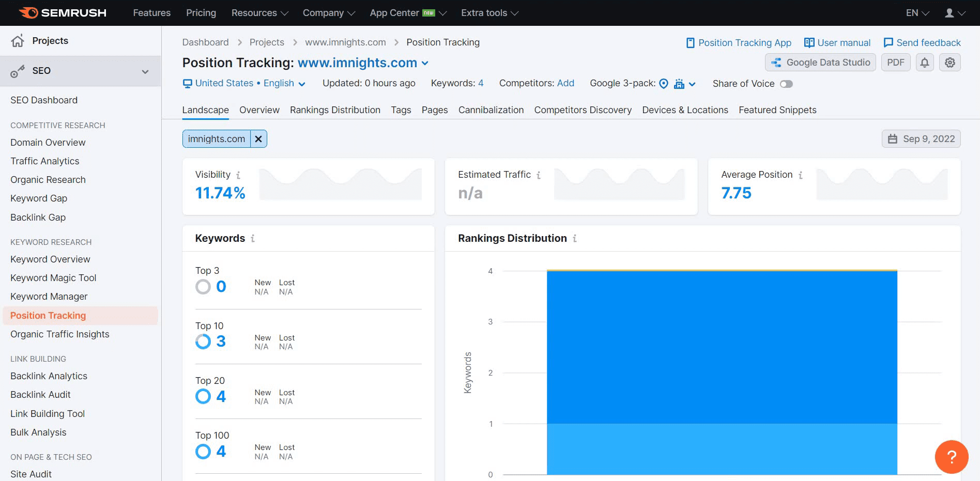The width and height of the screenshot is (980, 481).
Task: Click the Keywords panel info icon
Action: click(253, 239)
